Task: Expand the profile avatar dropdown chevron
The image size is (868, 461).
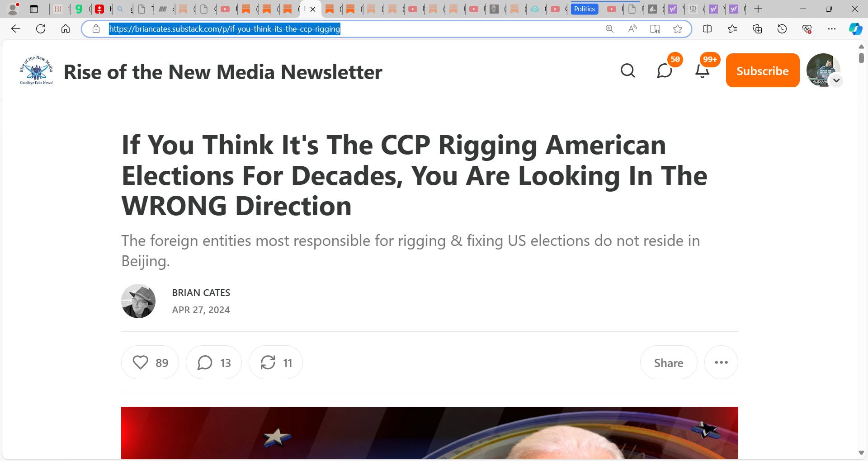Action: [836, 80]
